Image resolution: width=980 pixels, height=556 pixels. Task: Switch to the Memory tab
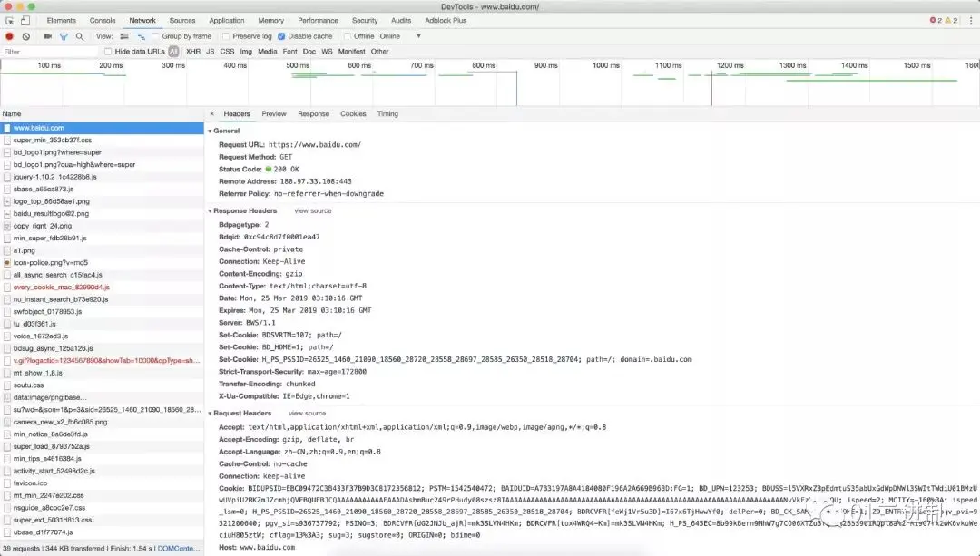coord(270,21)
